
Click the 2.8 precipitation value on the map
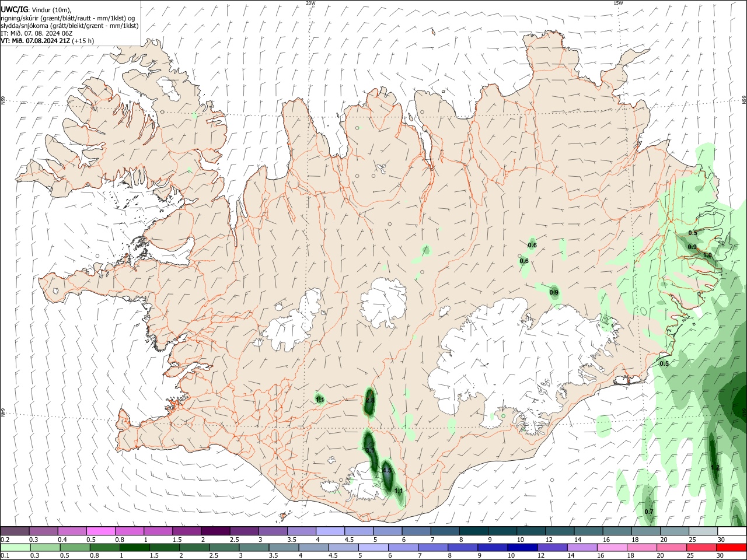[x=370, y=400]
